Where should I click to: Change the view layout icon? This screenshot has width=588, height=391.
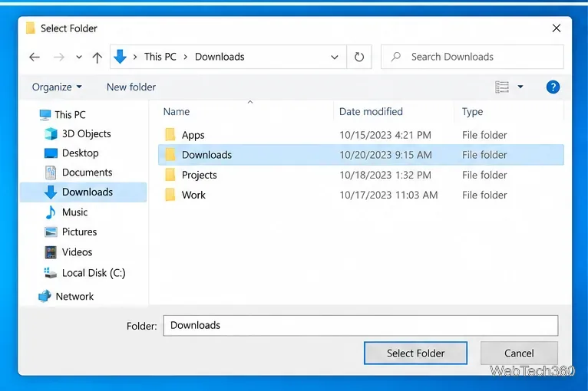pyautogui.click(x=502, y=87)
